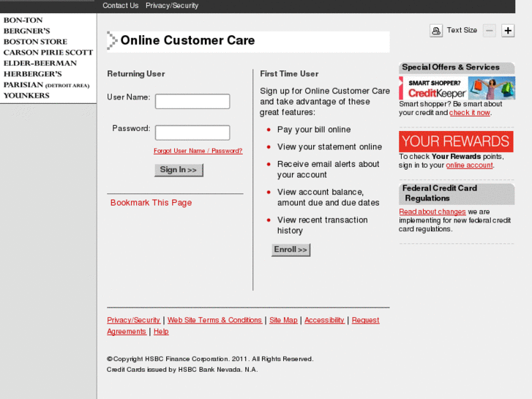Decrease text size with minus button

point(490,31)
